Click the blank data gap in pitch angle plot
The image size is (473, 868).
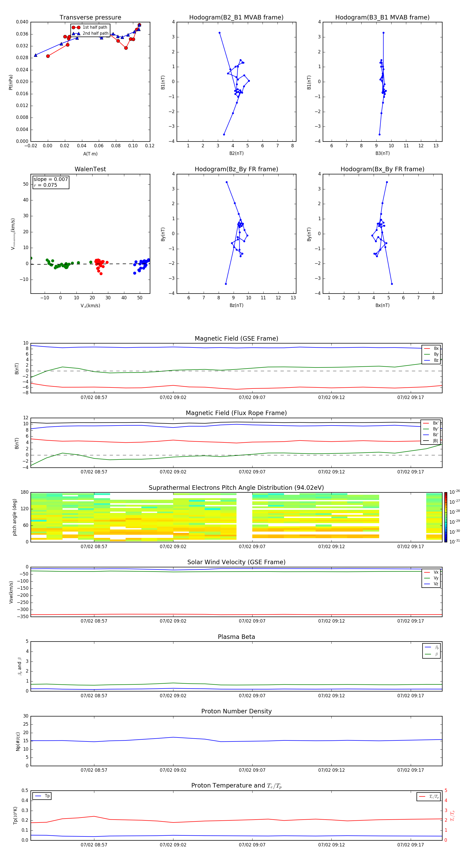[403, 517]
